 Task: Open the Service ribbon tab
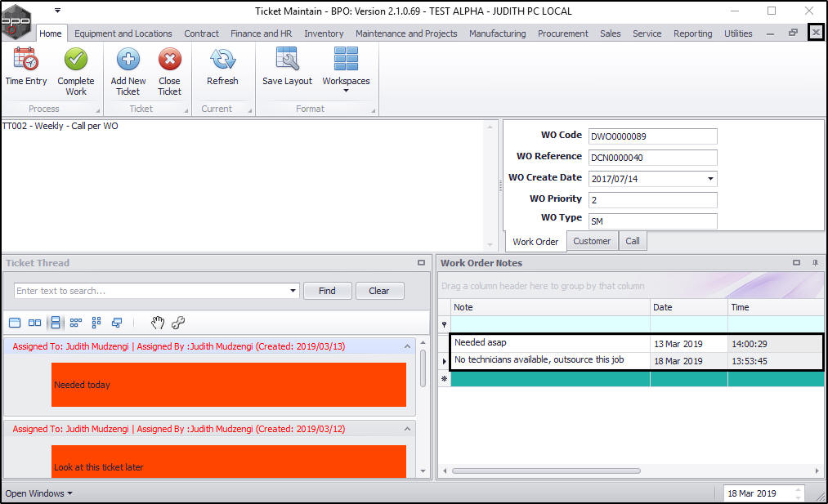click(647, 33)
